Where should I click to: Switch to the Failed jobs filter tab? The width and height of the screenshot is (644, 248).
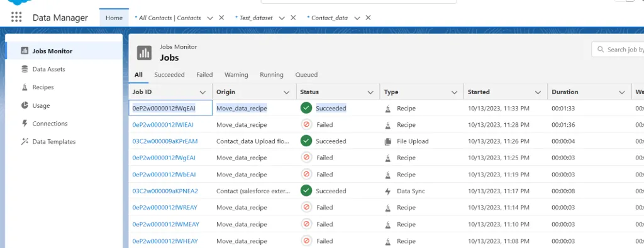204,75
